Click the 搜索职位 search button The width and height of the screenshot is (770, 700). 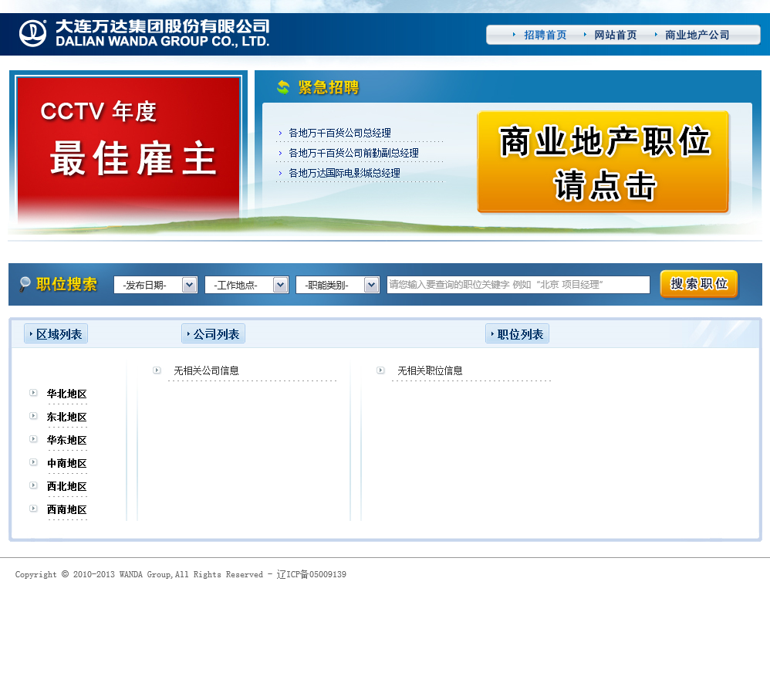(699, 284)
